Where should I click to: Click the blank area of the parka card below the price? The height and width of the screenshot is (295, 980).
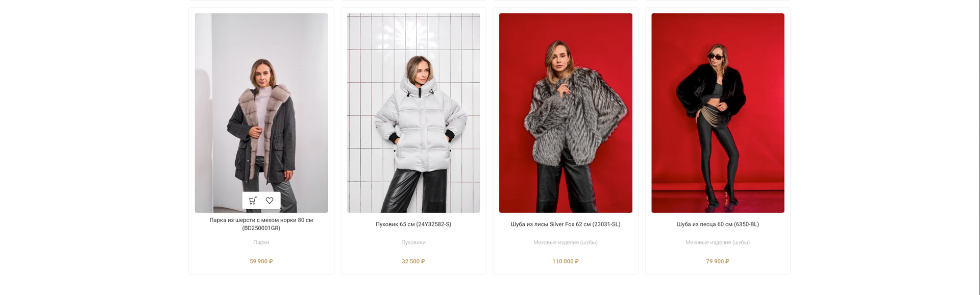[x=261, y=269]
